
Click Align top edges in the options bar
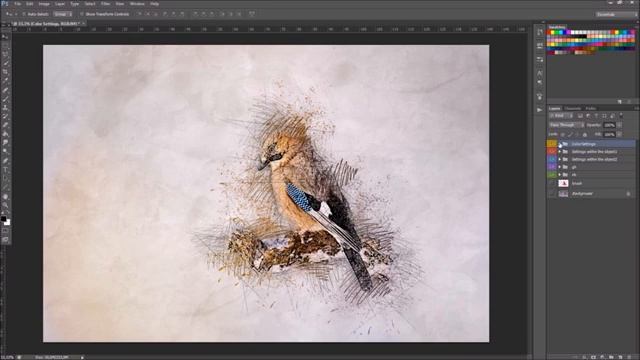tap(140, 14)
